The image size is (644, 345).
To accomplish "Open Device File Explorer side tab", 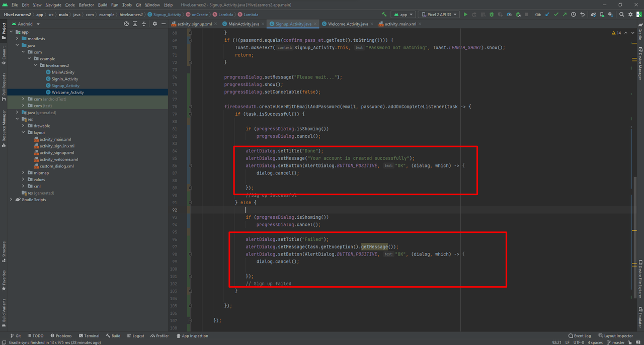I will pyautogui.click(x=640, y=279).
